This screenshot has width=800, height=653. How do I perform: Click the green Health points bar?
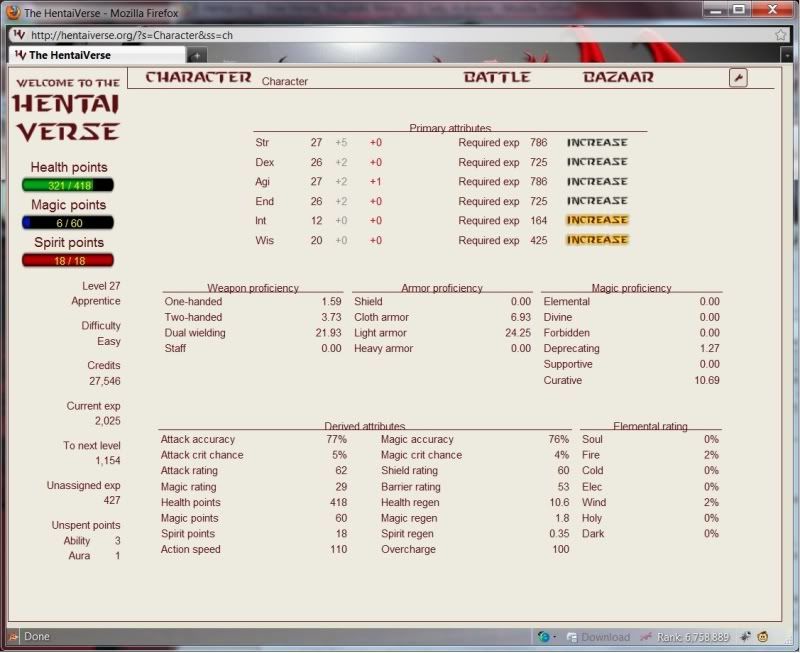tap(68, 185)
